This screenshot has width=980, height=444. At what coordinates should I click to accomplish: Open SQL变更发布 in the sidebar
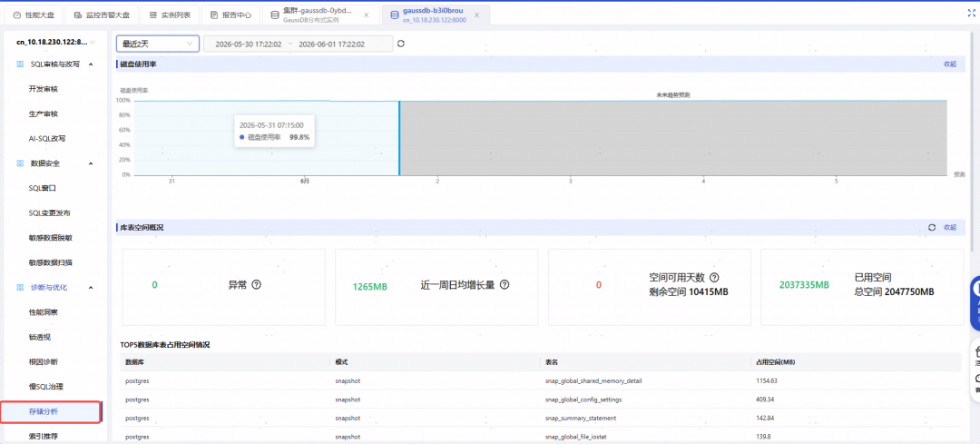point(49,212)
